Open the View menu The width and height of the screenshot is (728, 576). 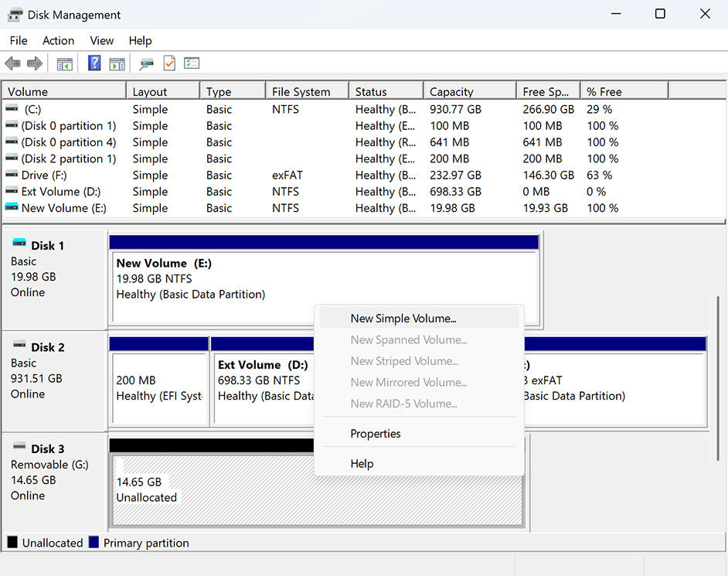[x=101, y=40]
